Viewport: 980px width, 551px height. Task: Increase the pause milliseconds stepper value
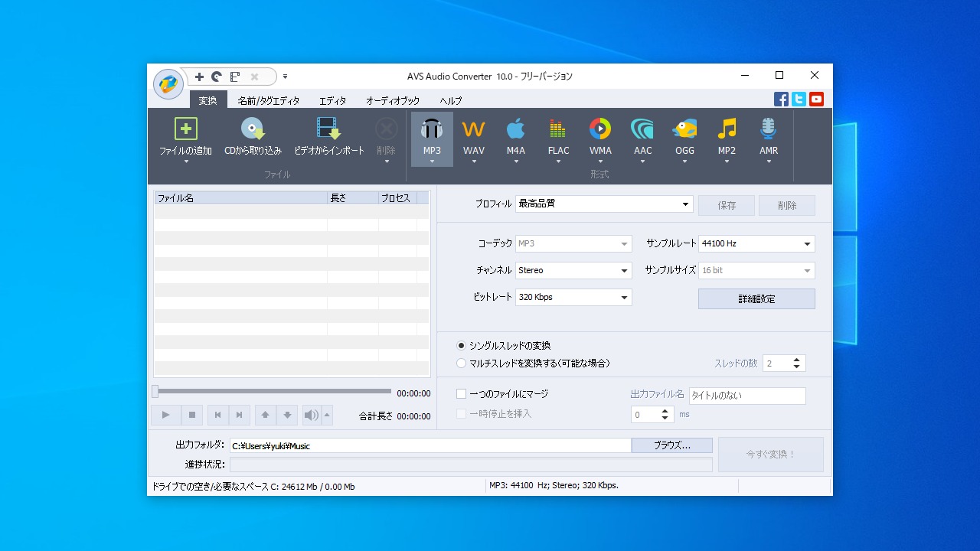[x=665, y=411]
